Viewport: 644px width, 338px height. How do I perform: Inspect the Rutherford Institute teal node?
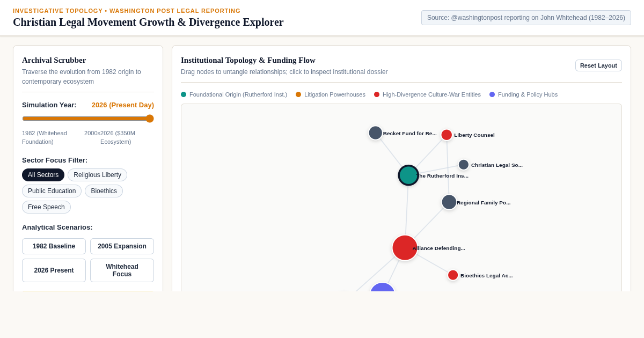pos(408,175)
